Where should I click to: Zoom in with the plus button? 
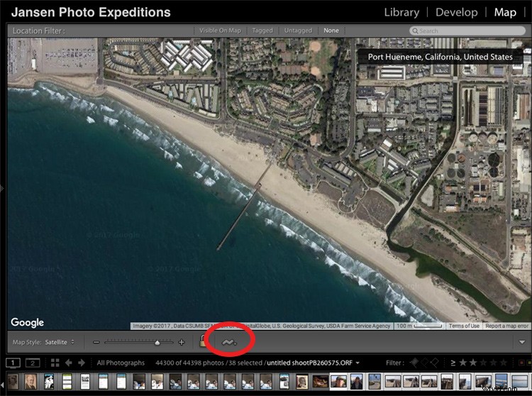click(x=182, y=342)
